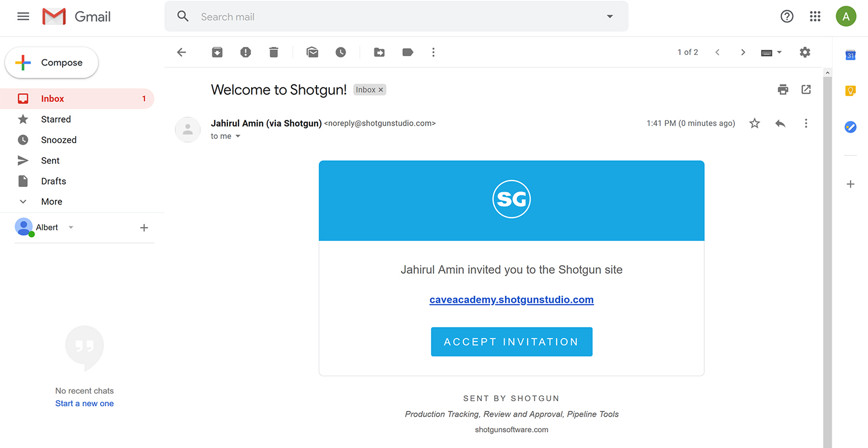
Task: Snooze this email with the clock icon
Action: (341, 52)
